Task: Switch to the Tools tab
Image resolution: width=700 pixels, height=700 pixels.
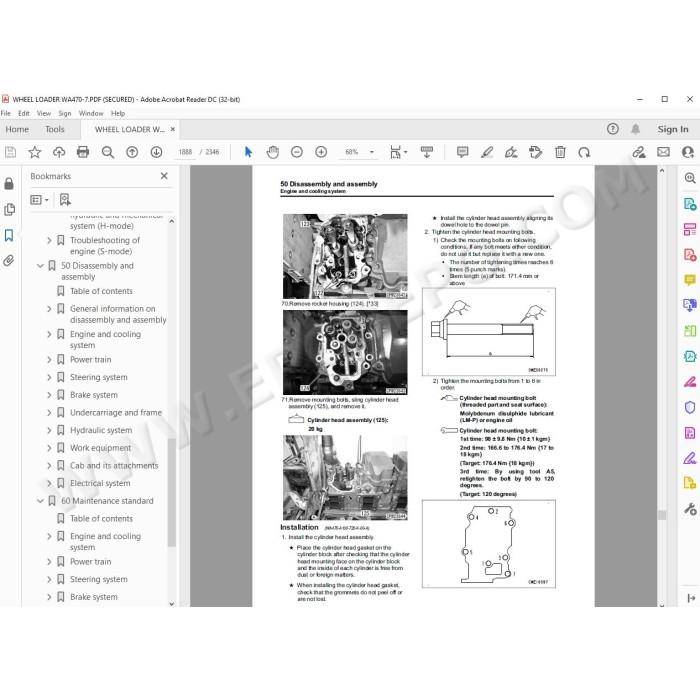Action: coord(54,129)
